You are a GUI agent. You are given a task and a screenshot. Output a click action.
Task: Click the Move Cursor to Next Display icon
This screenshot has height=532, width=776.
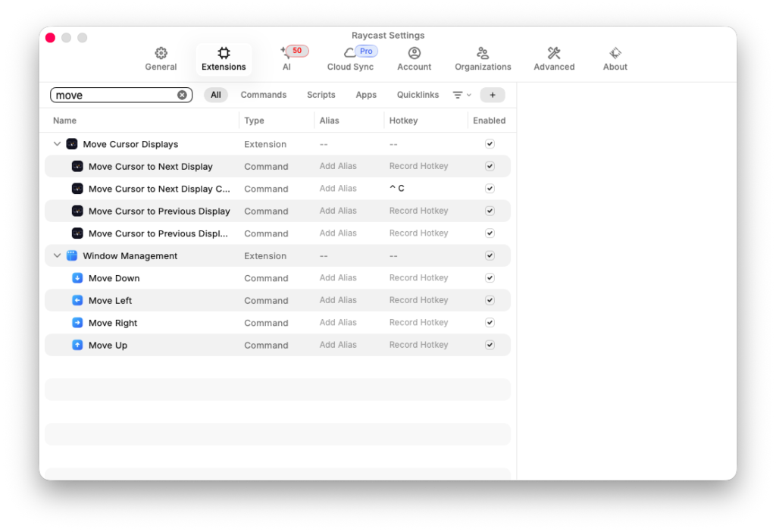click(77, 166)
